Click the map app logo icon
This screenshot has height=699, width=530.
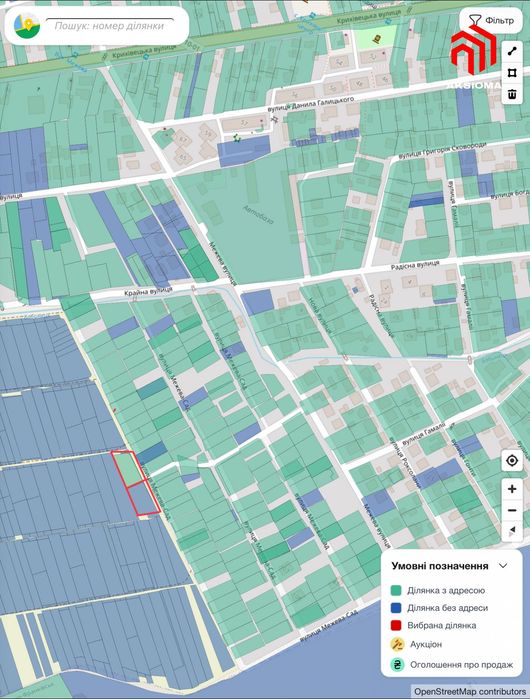pos(27,26)
